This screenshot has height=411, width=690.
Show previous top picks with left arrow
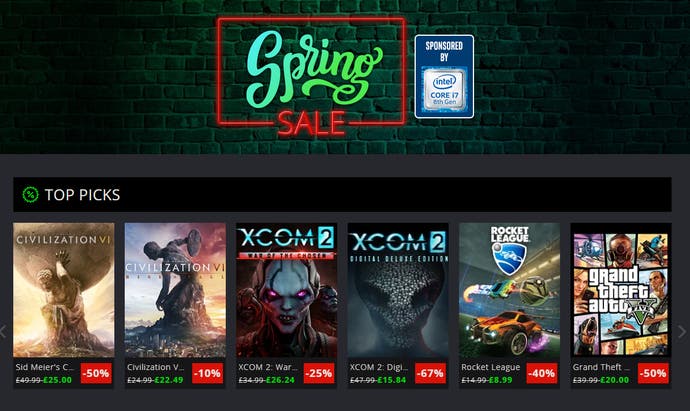pyautogui.click(x=3, y=331)
